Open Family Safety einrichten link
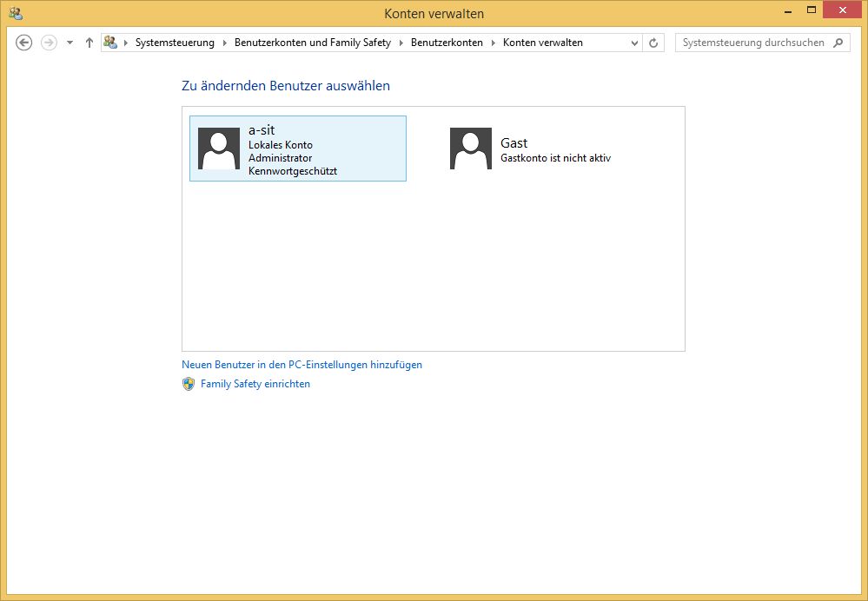 [255, 384]
